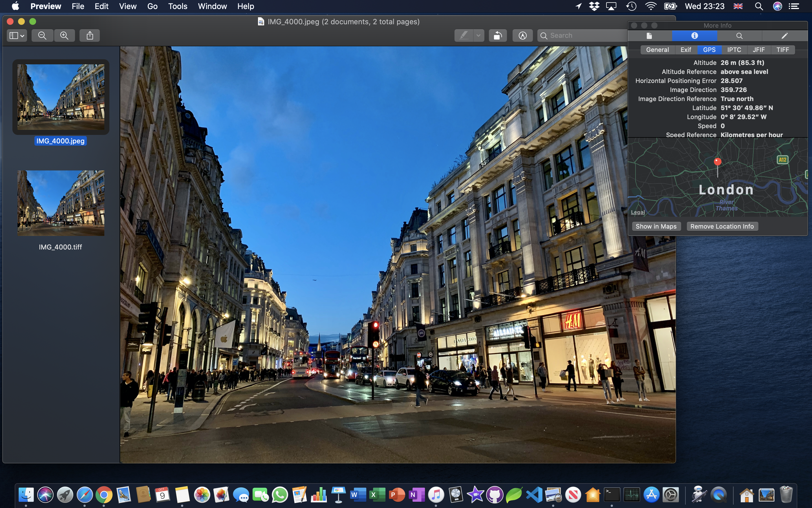
Task: Open the Apple menu
Action: pos(15,6)
